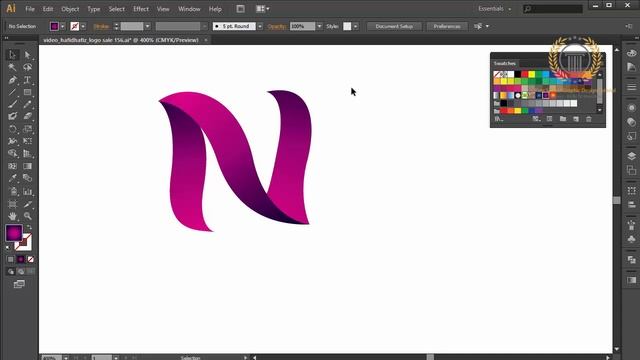Open stroke color dropdown in control bar
Image resolution: width=640 pixels, height=360 pixels.
pyautogui.click(x=83, y=26)
